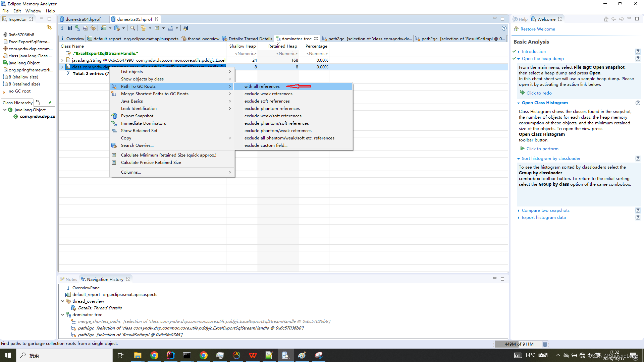The height and width of the screenshot is (362, 644).
Task: Click the OQL query icon in toolbar
Action: click(x=86, y=28)
